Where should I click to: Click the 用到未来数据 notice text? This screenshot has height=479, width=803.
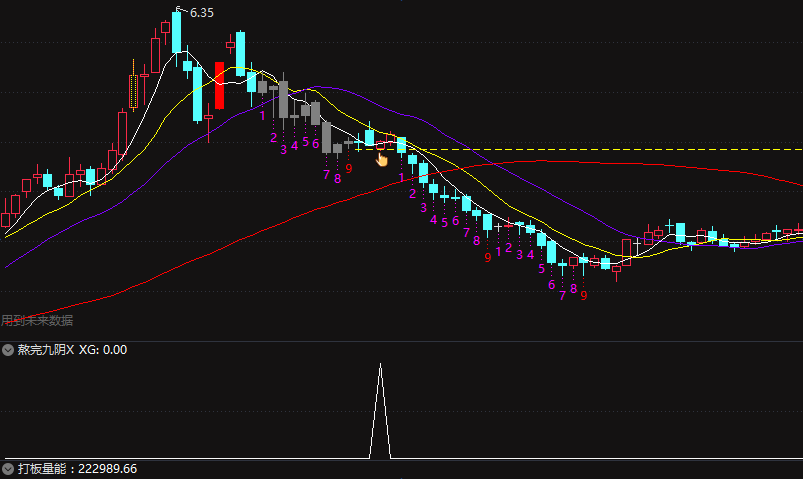[37, 321]
